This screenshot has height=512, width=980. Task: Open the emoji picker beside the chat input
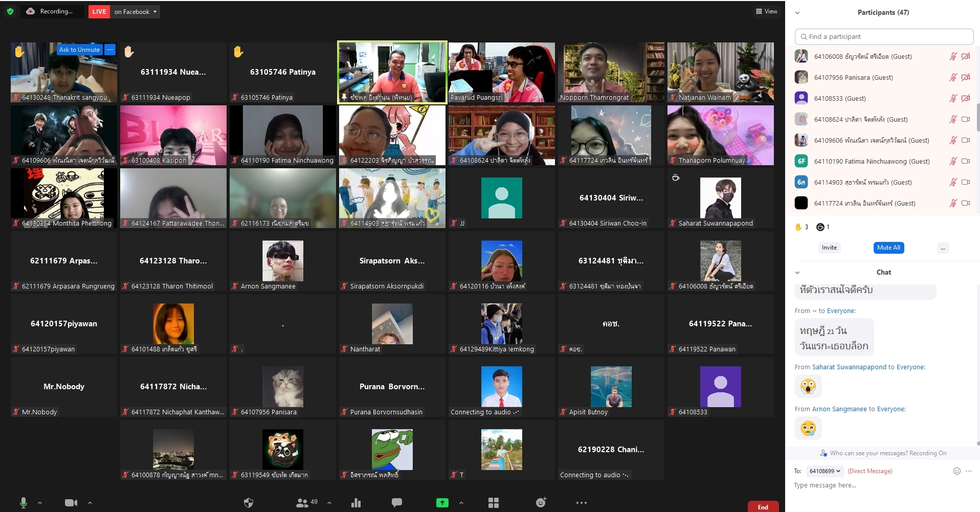tap(956, 471)
